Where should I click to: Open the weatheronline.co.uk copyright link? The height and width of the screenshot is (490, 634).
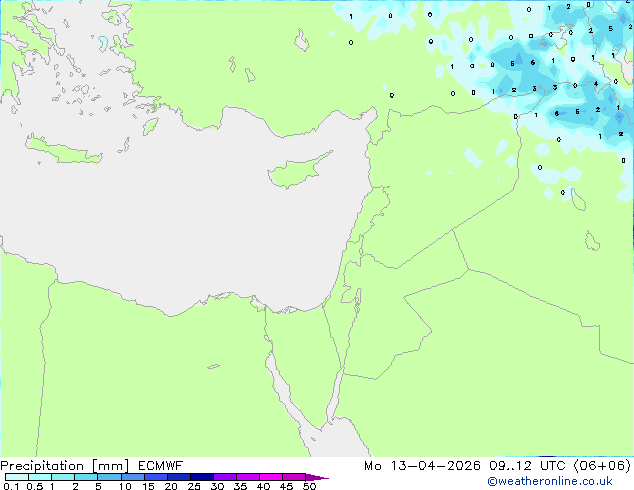click(550, 481)
